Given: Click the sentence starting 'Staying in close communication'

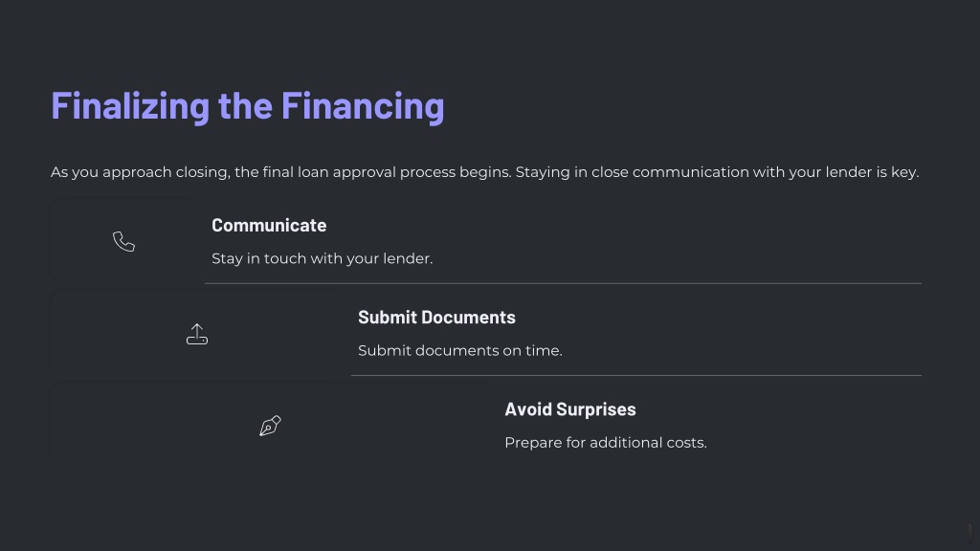Looking at the screenshot, I should pyautogui.click(x=718, y=172).
